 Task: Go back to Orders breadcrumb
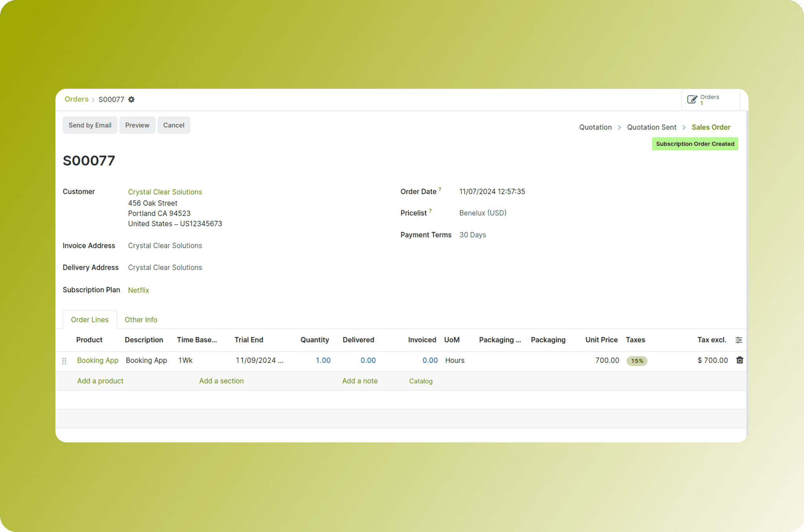pyautogui.click(x=77, y=99)
